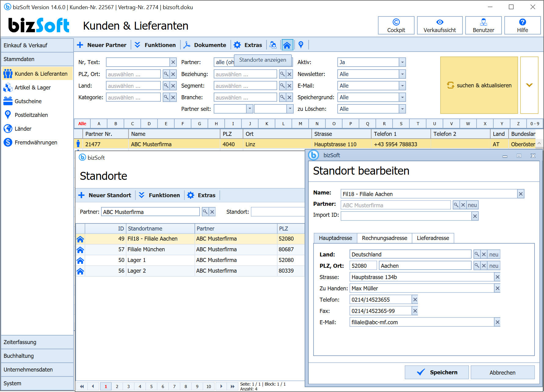Open Dokumente in main toolbar
The width and height of the screenshot is (544, 392).
coord(205,45)
